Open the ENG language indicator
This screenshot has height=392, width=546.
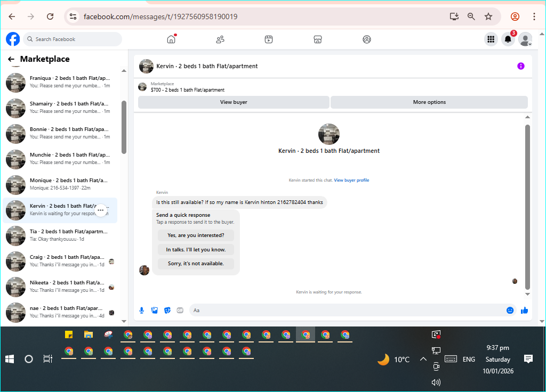tap(469, 360)
